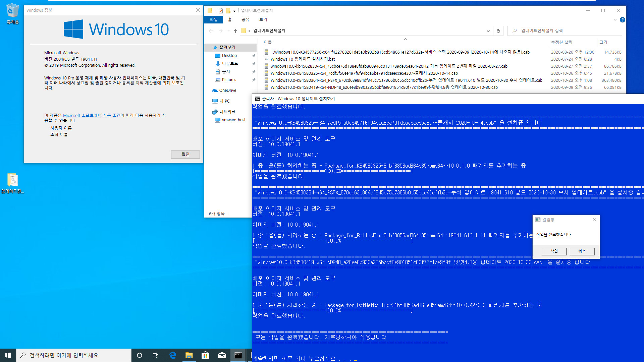Select the command prompt taskbar icon
644x362 pixels.
pos(238,355)
